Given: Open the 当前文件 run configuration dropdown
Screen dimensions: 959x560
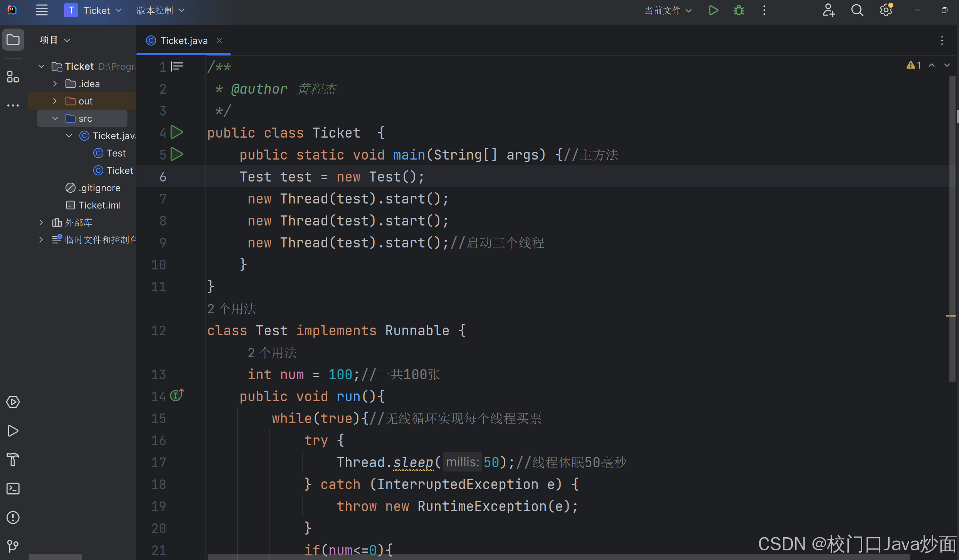Looking at the screenshot, I should 668,10.
